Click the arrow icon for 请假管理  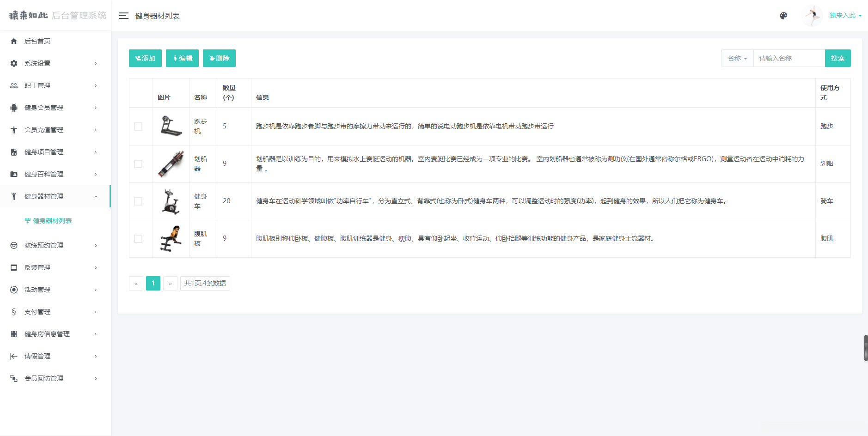click(x=14, y=356)
